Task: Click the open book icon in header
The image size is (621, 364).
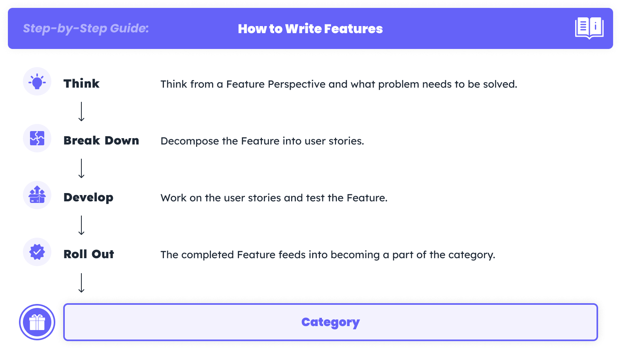Action: [x=589, y=28]
